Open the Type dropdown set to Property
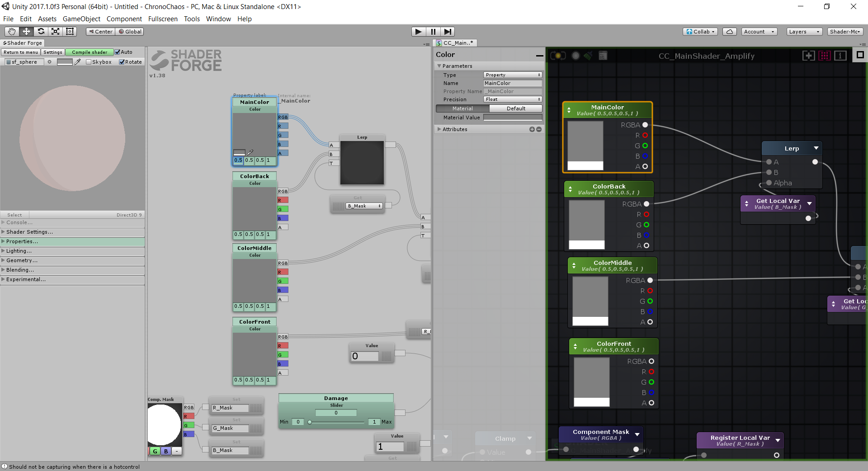Image resolution: width=868 pixels, height=471 pixels. point(513,75)
